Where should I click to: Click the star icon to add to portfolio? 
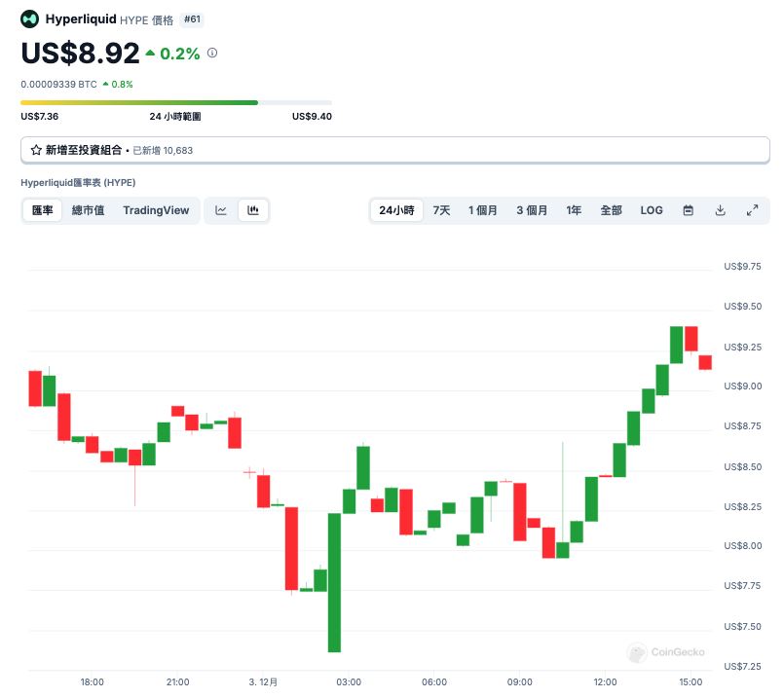click(x=36, y=150)
